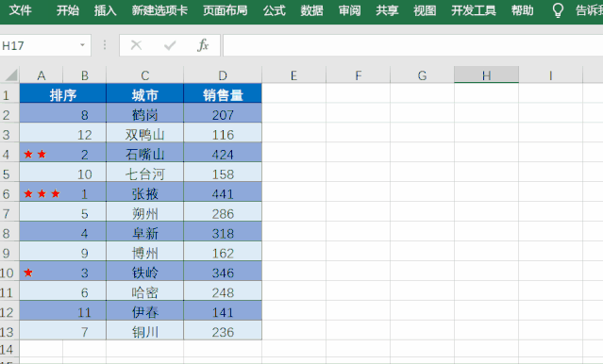Switch to the 页面布局 tab
Screen dimensions: 603x364
[x=226, y=10]
